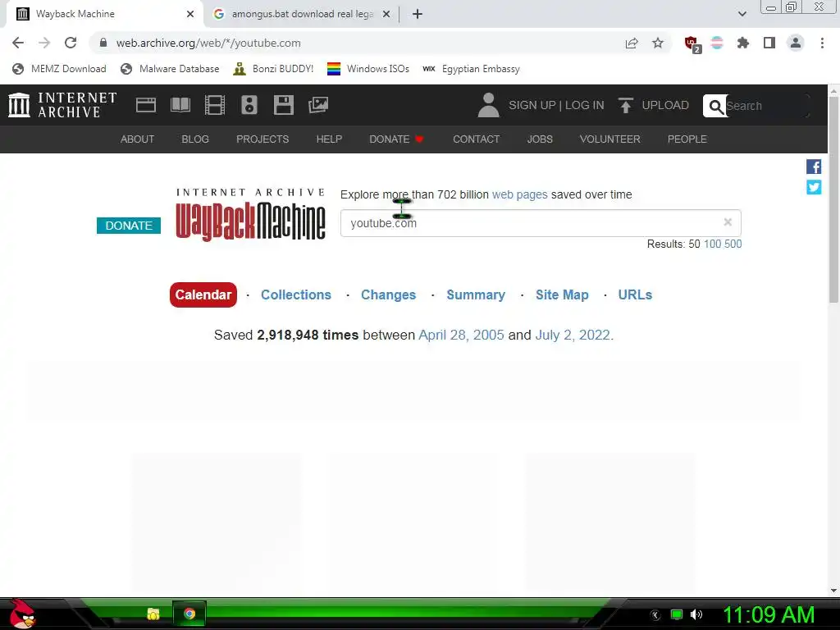Open the HELP menu item
This screenshot has width=840, height=630.
pyautogui.click(x=329, y=139)
